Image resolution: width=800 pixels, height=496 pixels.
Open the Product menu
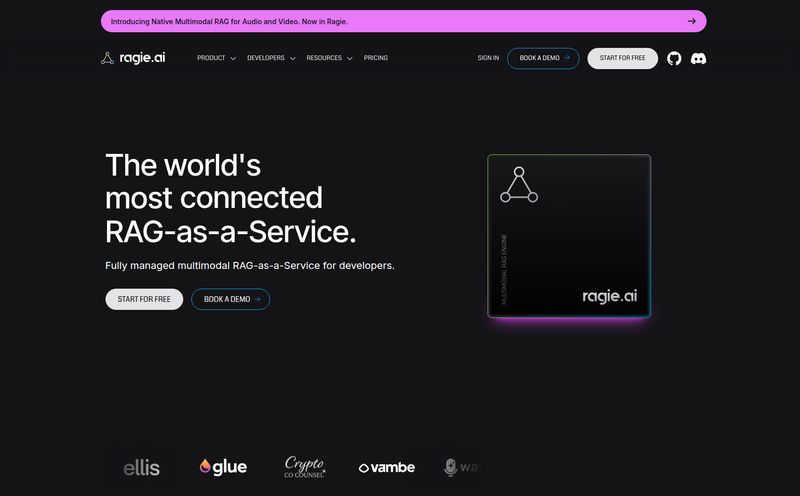point(216,58)
